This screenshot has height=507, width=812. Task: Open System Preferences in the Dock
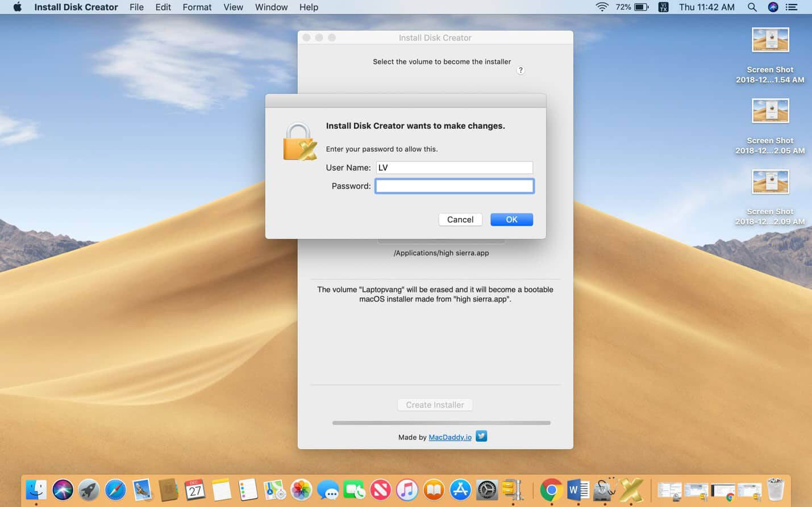(x=486, y=489)
